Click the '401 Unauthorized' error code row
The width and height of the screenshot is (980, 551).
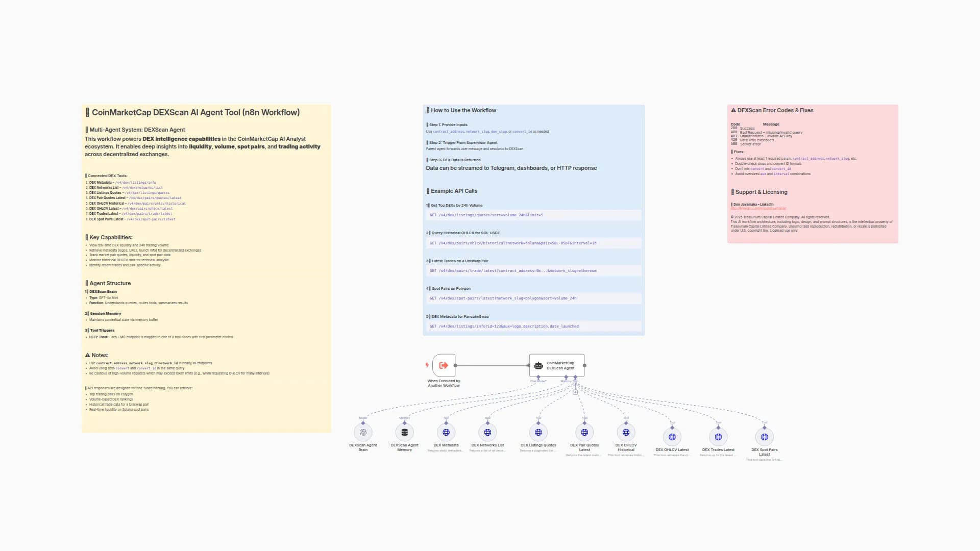[762, 136]
